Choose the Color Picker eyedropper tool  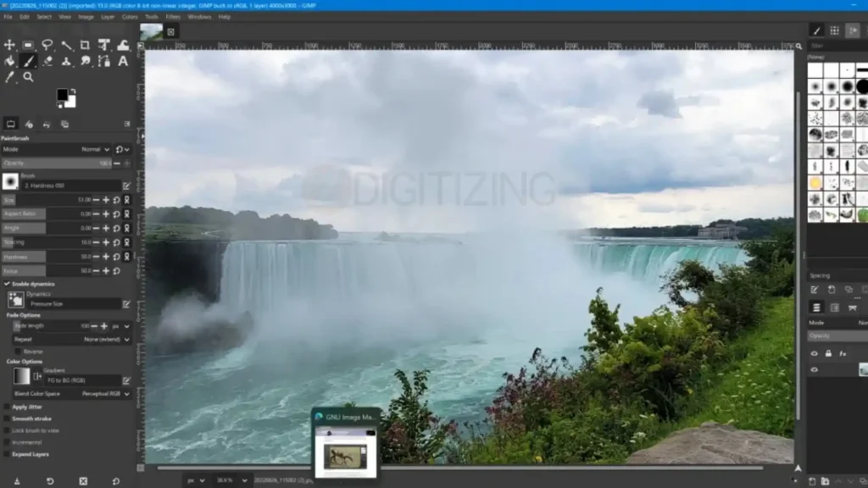9,77
